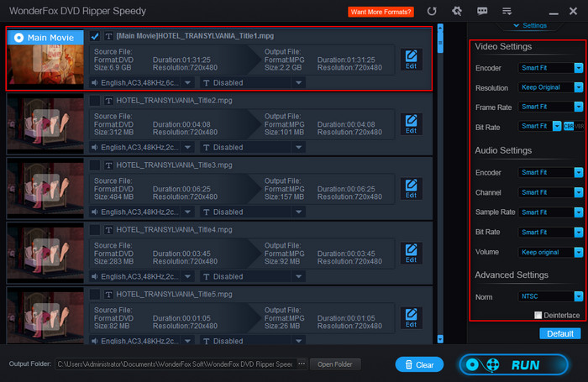Open the title bar menu list icon
Viewport: 588px width, 382px height.
pyautogui.click(x=507, y=11)
